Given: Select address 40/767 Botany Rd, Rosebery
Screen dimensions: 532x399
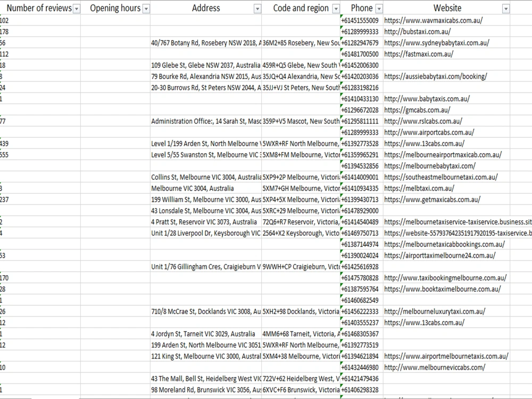Looking at the screenshot, I should tap(206, 43).
